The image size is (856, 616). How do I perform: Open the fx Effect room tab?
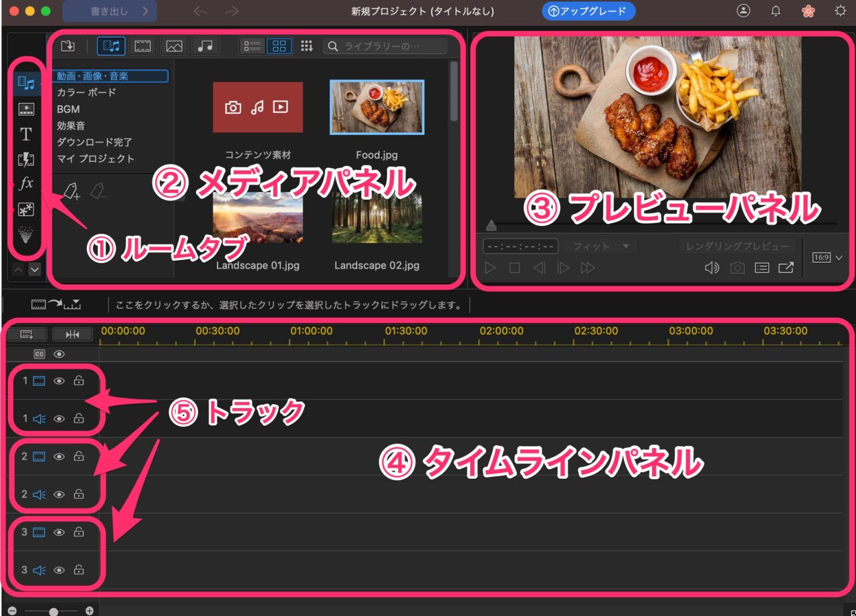26,183
